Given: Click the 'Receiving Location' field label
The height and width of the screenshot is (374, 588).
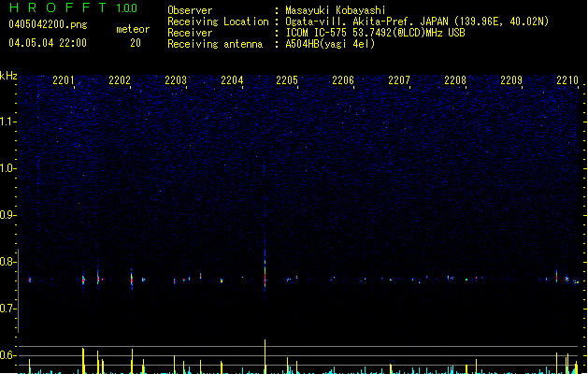Looking at the screenshot, I should click(218, 22).
